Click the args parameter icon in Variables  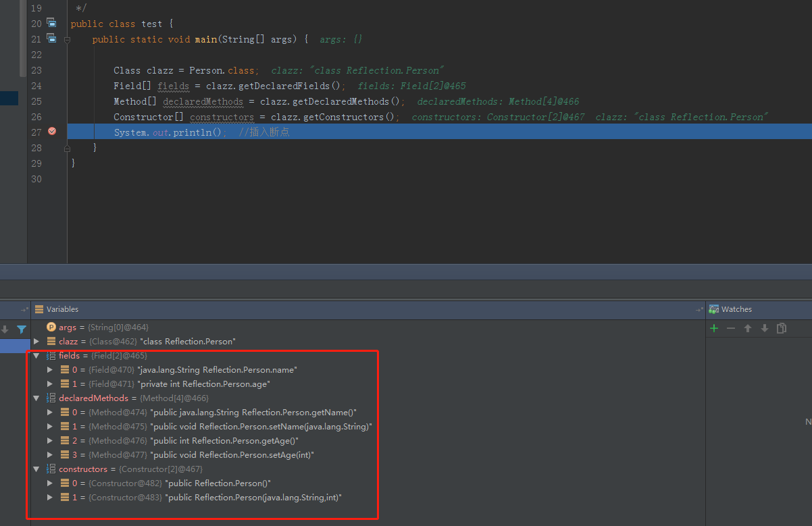[x=51, y=327]
